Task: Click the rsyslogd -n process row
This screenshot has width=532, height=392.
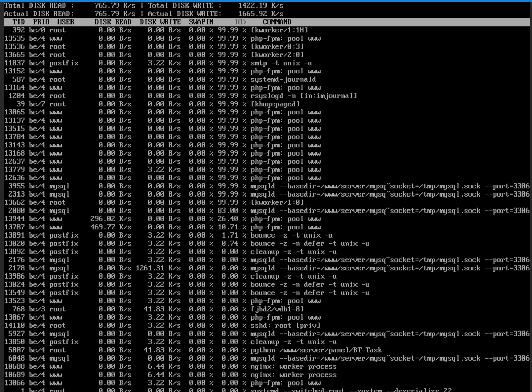Action: 267,96
